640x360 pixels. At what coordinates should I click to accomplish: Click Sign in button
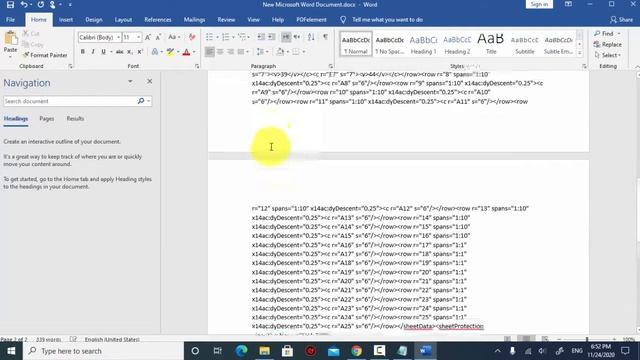click(x=539, y=4)
